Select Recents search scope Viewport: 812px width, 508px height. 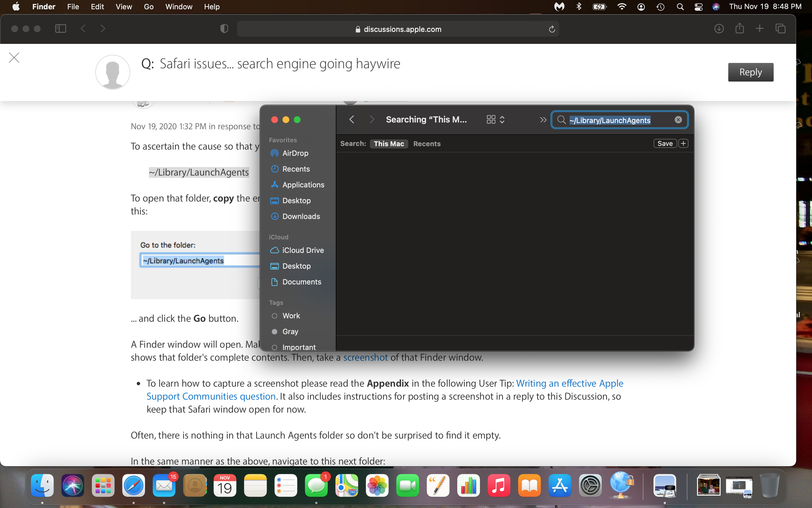[427, 144]
